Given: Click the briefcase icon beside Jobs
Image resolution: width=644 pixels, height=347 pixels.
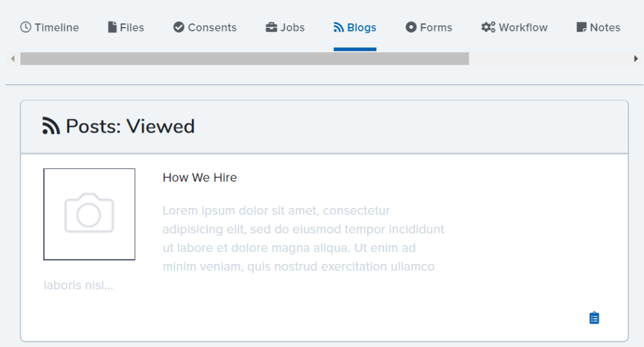Looking at the screenshot, I should [271, 27].
